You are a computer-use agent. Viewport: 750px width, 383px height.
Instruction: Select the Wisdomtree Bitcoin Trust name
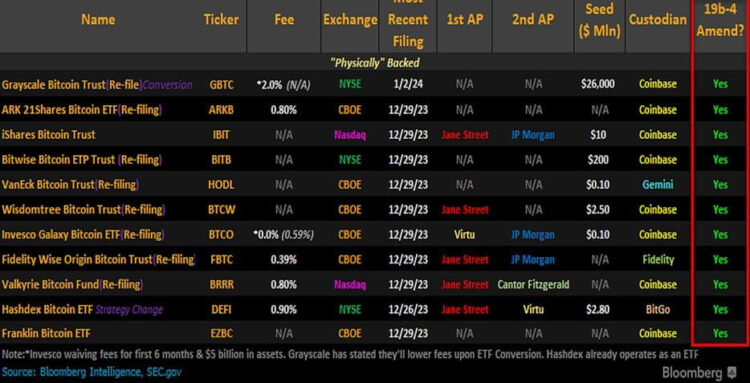click(83, 209)
